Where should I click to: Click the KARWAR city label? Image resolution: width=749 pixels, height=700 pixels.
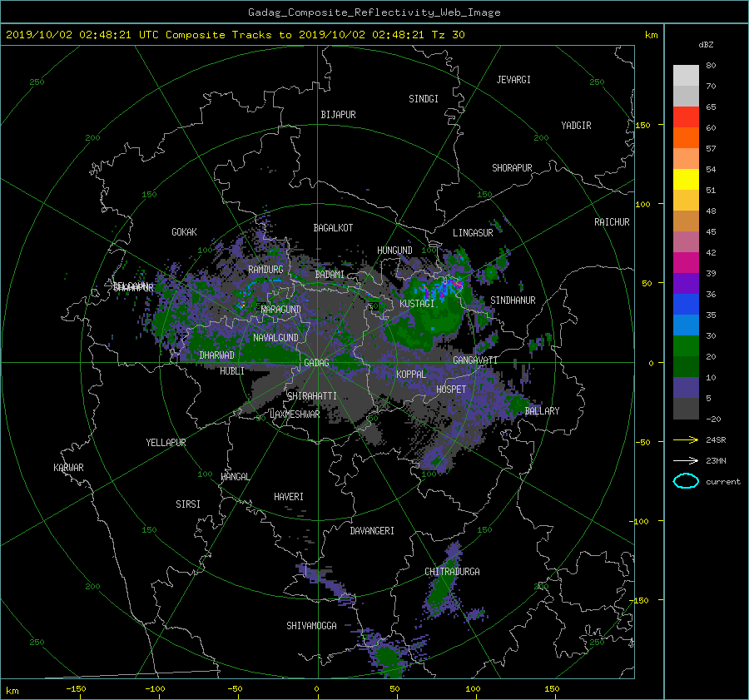68,468
